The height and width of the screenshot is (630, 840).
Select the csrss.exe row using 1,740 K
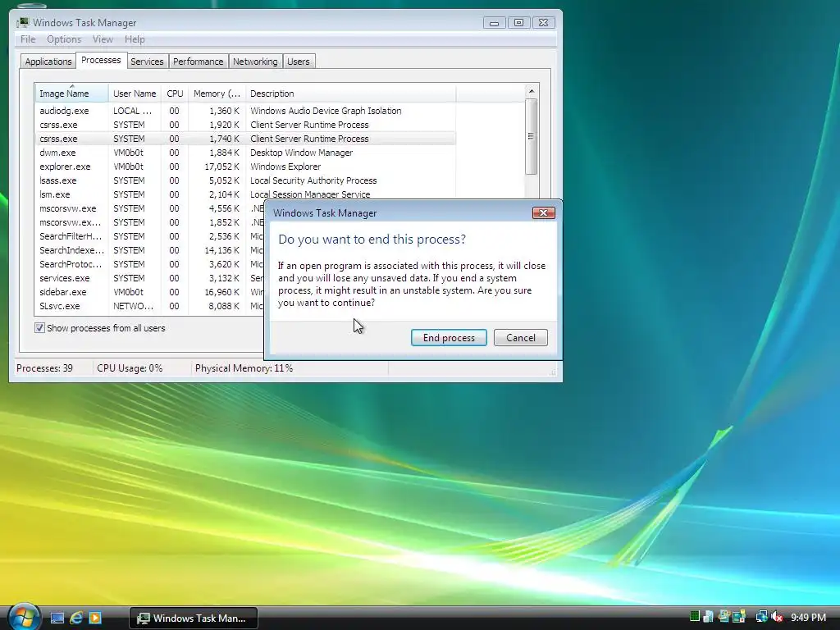pos(245,139)
